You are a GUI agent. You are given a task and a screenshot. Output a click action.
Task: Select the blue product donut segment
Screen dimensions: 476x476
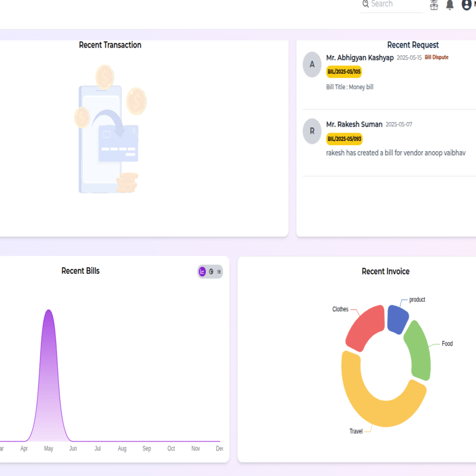pos(397,318)
